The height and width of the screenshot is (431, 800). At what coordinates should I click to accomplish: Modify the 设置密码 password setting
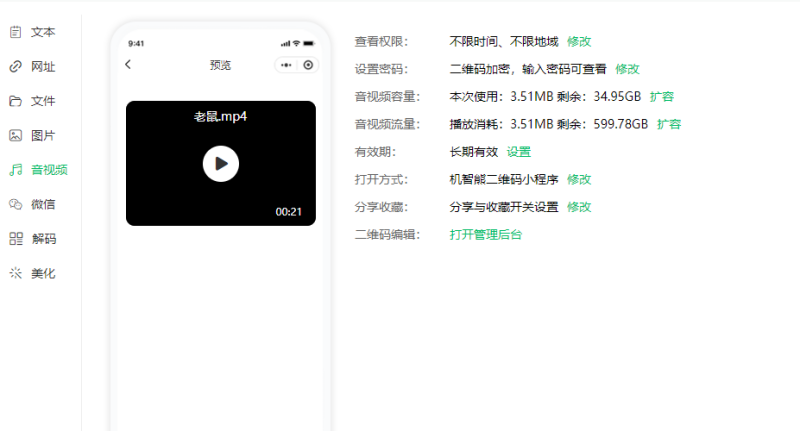click(627, 69)
